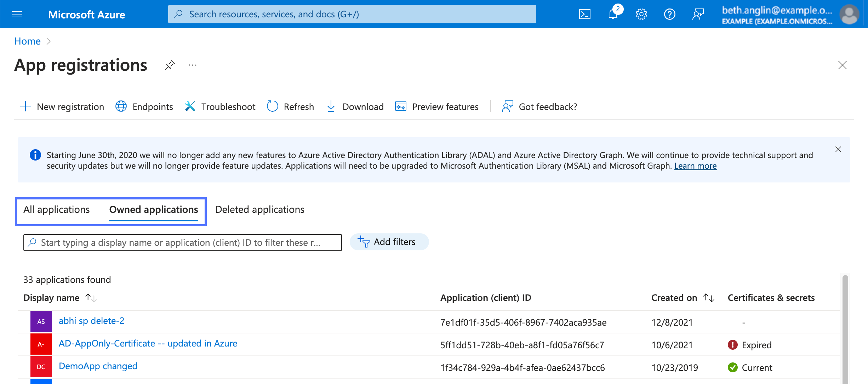Open the Learn more link

(x=695, y=165)
